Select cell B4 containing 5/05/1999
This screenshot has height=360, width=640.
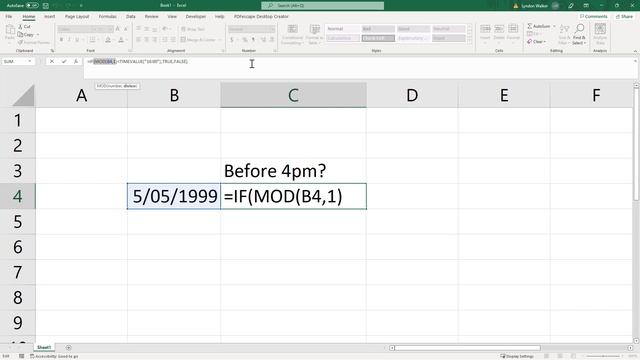tap(174, 196)
